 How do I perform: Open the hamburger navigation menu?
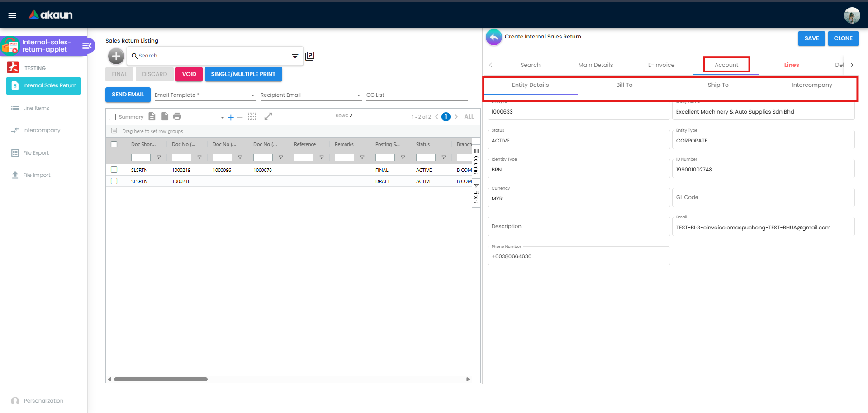(x=12, y=15)
